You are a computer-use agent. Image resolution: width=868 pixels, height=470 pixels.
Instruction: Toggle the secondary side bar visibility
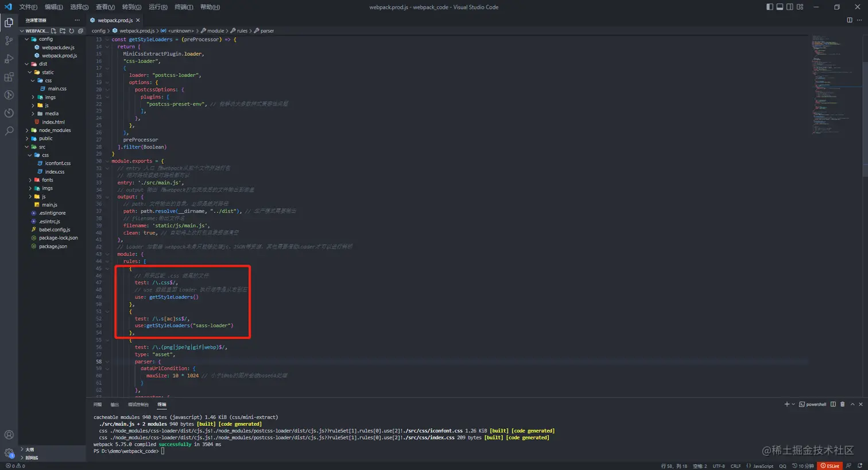coord(790,7)
